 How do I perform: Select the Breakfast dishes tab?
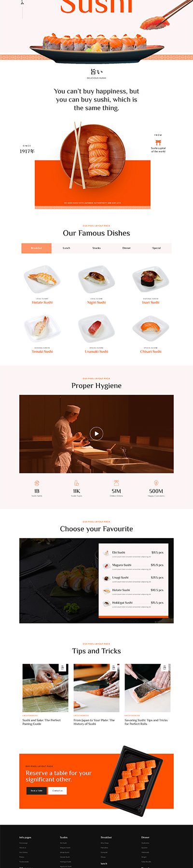pyautogui.click(x=36, y=248)
